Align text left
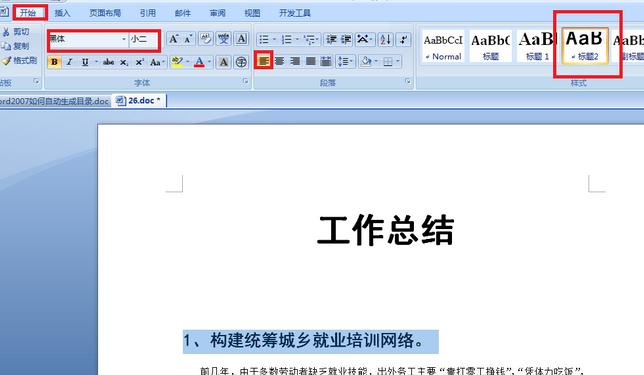The image size is (644, 375). [263, 62]
